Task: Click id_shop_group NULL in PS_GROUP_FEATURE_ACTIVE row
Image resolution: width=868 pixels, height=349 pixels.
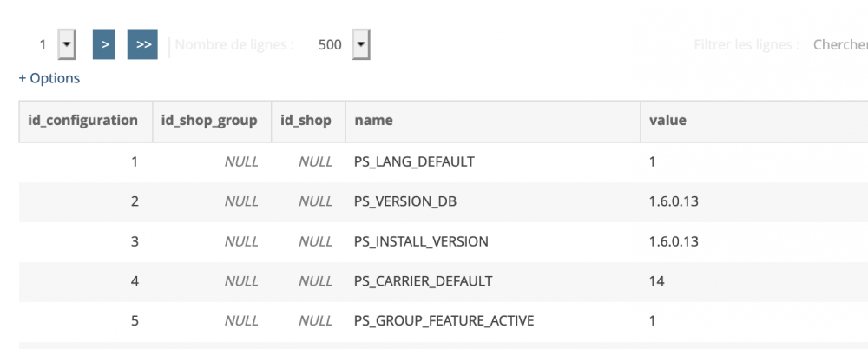Action: (x=241, y=320)
